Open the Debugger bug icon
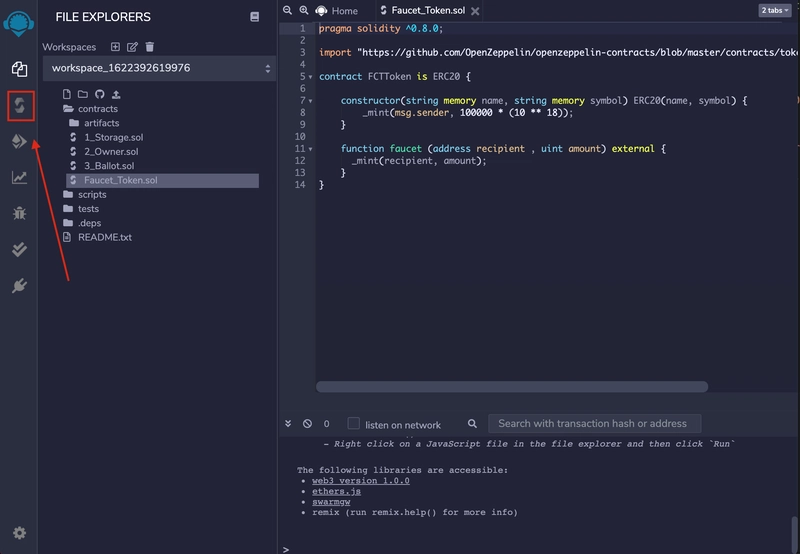 (19, 213)
